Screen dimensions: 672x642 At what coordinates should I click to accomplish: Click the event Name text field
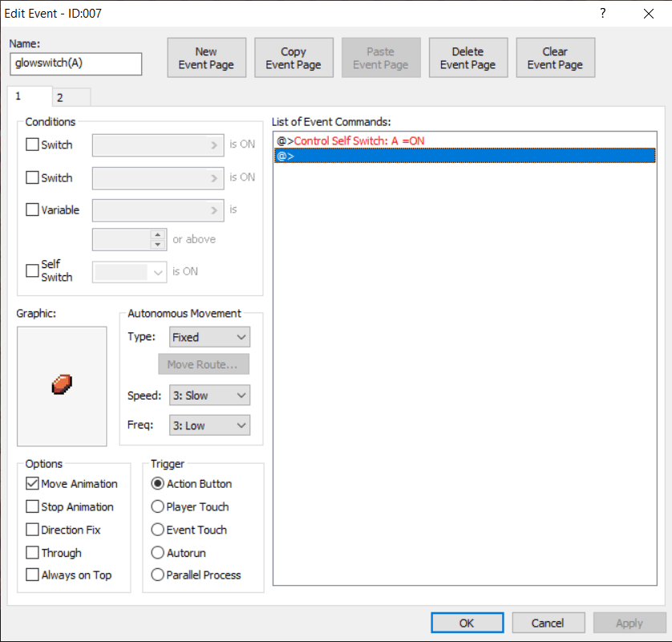pos(76,64)
